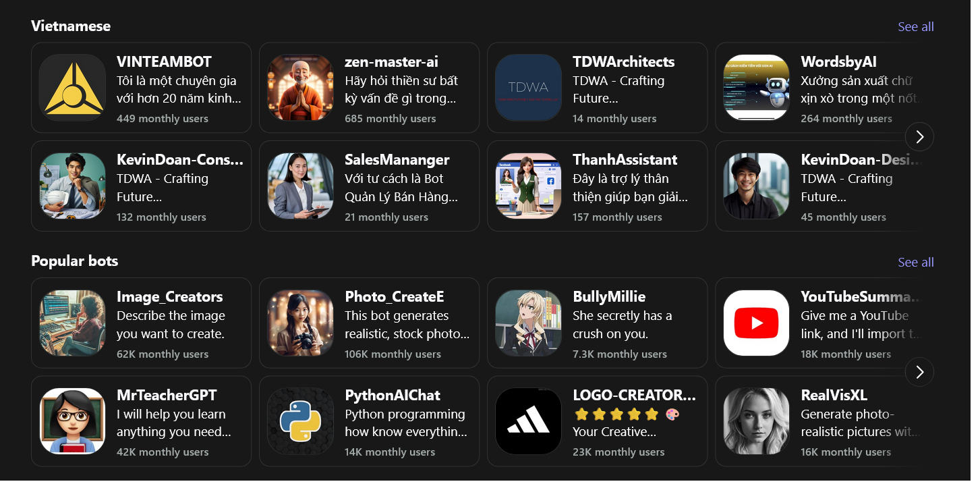The height and width of the screenshot is (486, 980).
Task: Open the zen-master-ai monk avatar
Action: point(300,88)
